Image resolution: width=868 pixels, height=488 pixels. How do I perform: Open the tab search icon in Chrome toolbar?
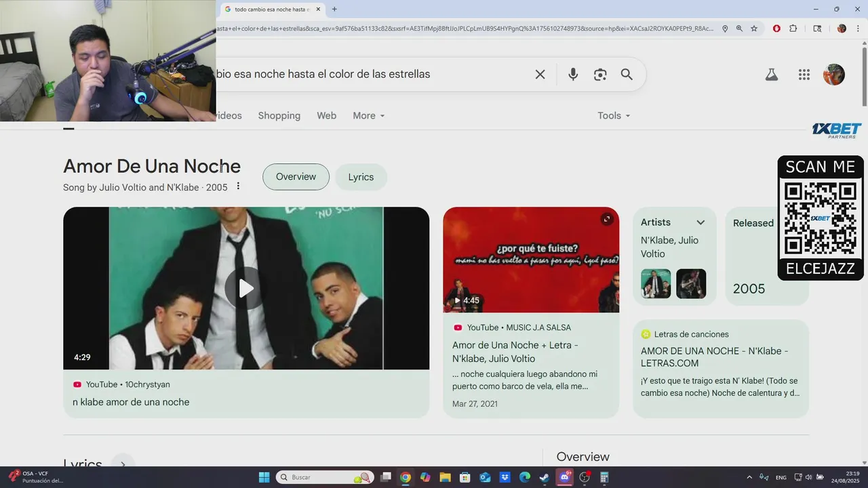[817, 28]
